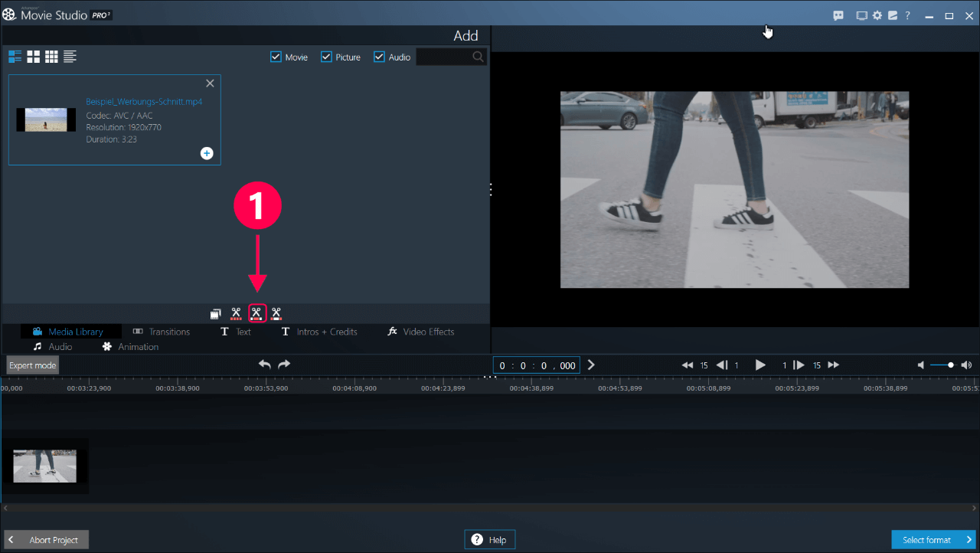This screenshot has width=980, height=553.
Task: Click the Beispiel_Werbungs-Schnitt.mp4 file name
Action: pos(144,101)
